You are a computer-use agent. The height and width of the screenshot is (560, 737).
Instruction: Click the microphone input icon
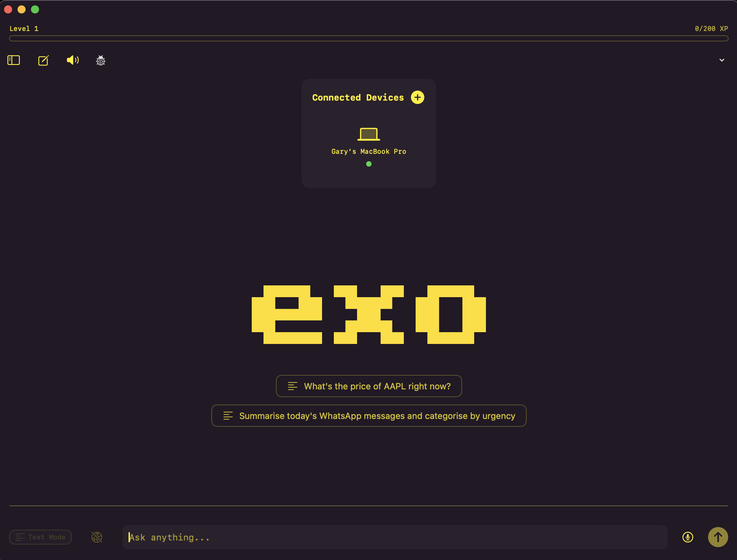tap(688, 537)
